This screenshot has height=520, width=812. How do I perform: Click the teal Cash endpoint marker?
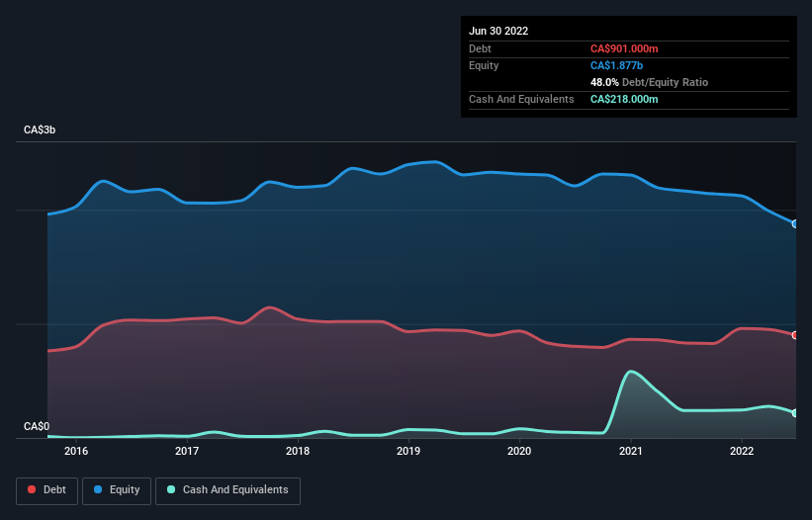[795, 413]
